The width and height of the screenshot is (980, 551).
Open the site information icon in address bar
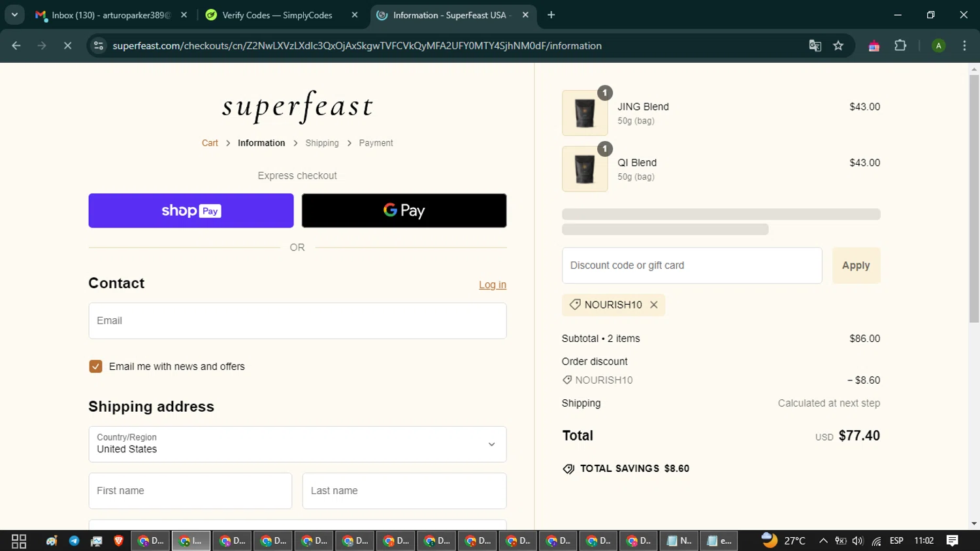click(99, 46)
